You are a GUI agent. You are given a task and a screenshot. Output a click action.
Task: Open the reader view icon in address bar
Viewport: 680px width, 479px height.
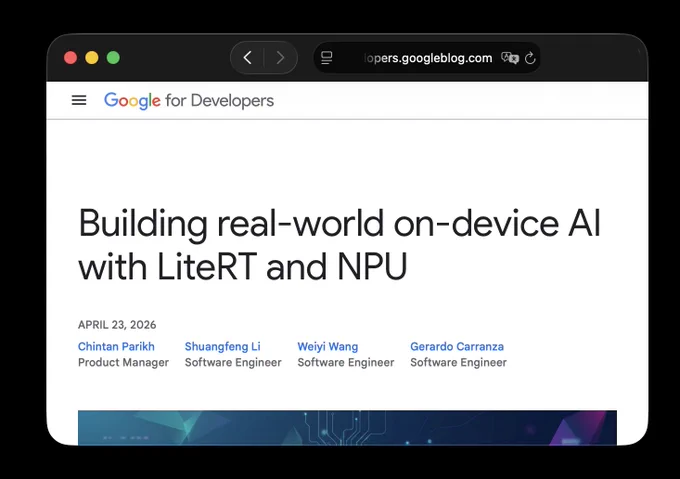click(327, 58)
